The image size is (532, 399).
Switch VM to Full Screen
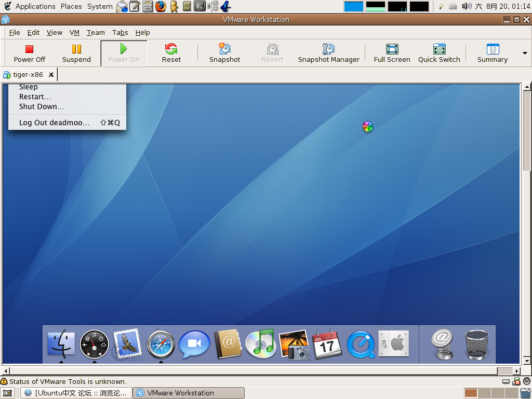[x=392, y=54]
